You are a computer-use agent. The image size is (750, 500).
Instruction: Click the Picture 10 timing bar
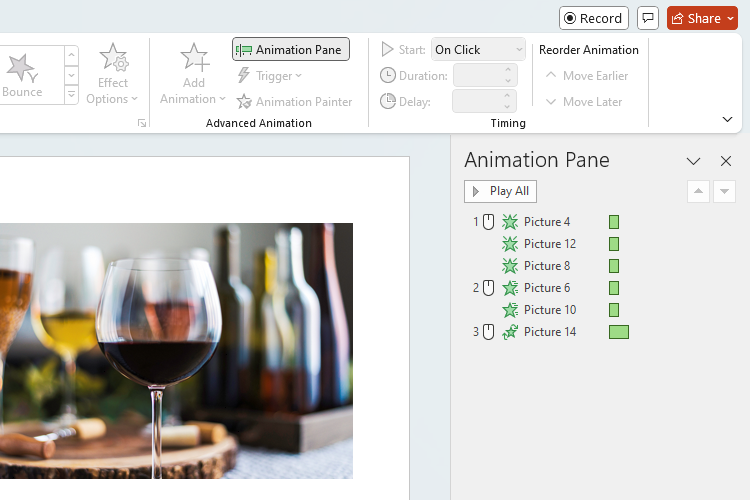614,310
